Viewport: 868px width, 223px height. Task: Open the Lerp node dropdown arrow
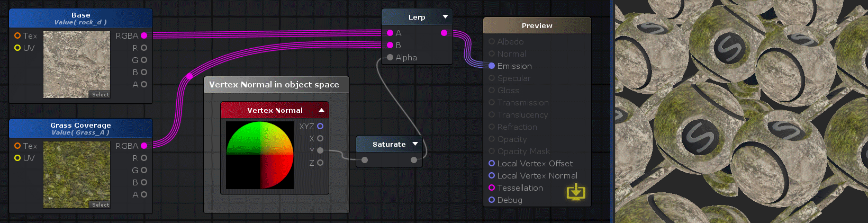coord(445,17)
